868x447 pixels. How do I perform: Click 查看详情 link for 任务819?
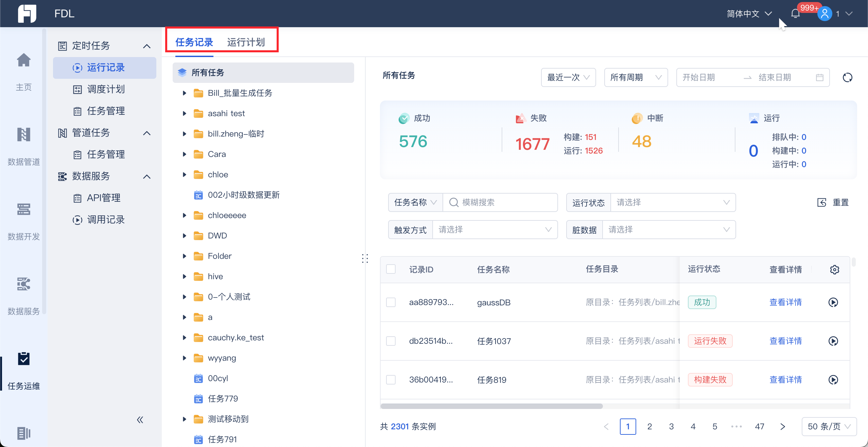[x=785, y=380]
